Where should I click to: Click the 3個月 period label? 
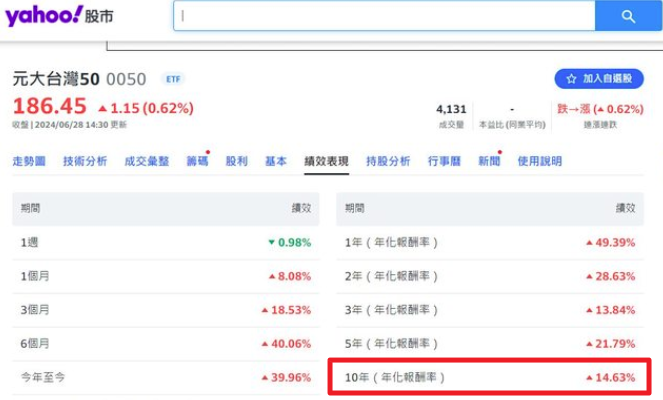[x=35, y=310]
